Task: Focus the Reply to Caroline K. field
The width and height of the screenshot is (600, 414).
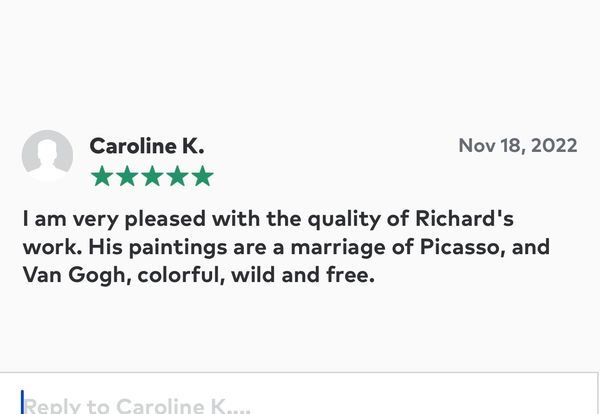Action: tap(299, 393)
